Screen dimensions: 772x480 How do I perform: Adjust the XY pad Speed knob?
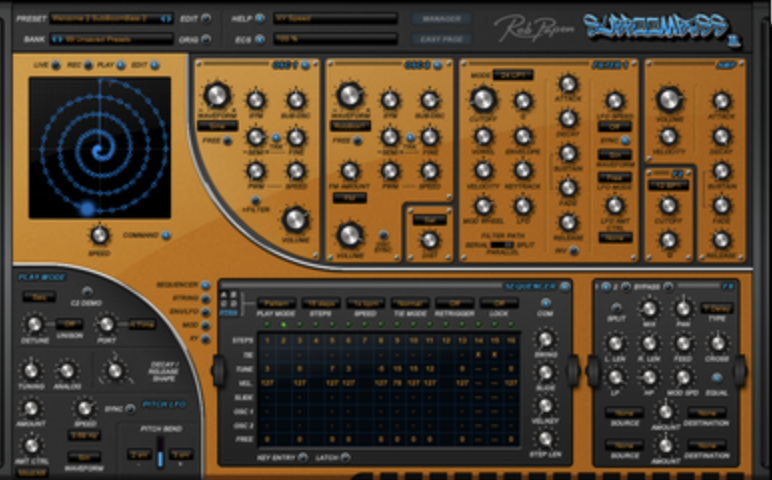click(x=99, y=235)
